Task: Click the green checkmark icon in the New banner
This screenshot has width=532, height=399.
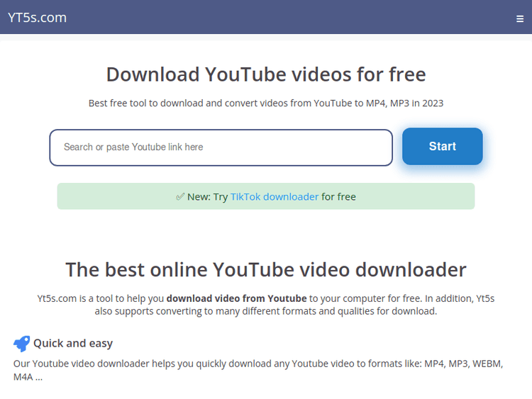Action: pyautogui.click(x=180, y=197)
